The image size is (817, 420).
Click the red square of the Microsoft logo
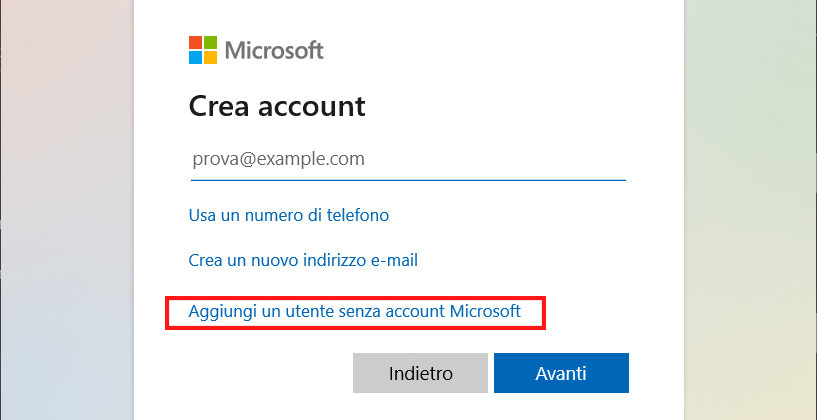coord(195,43)
